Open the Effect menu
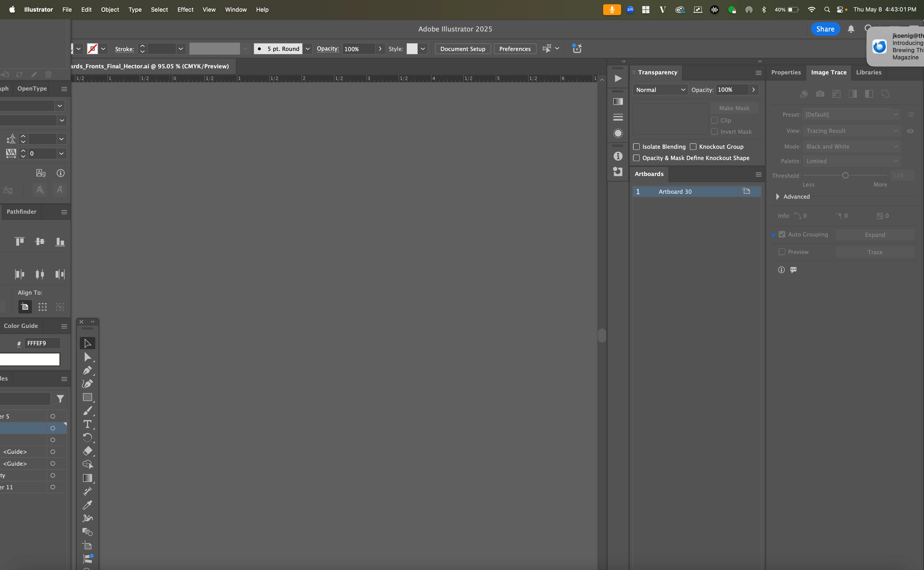The height and width of the screenshot is (570, 924). coord(185,9)
